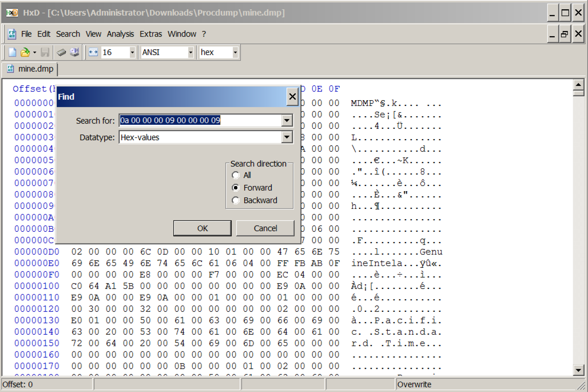Minimize the inner mine.dmp document window
Viewport: 588px width, 392px height.
[552, 34]
